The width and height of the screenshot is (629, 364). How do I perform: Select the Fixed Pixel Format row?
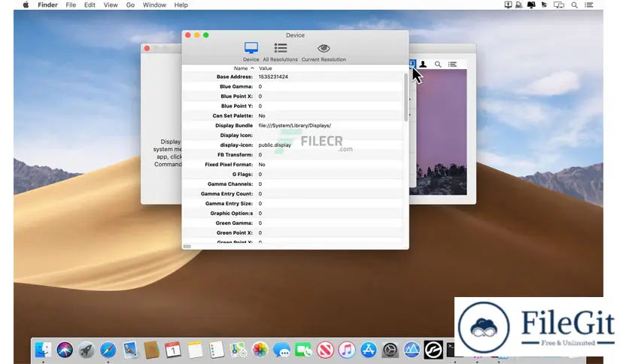tap(293, 165)
